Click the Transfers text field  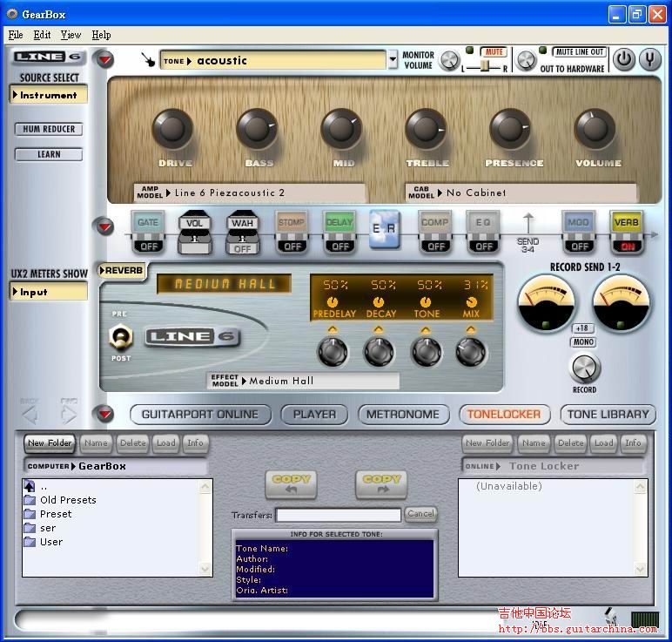point(339,515)
